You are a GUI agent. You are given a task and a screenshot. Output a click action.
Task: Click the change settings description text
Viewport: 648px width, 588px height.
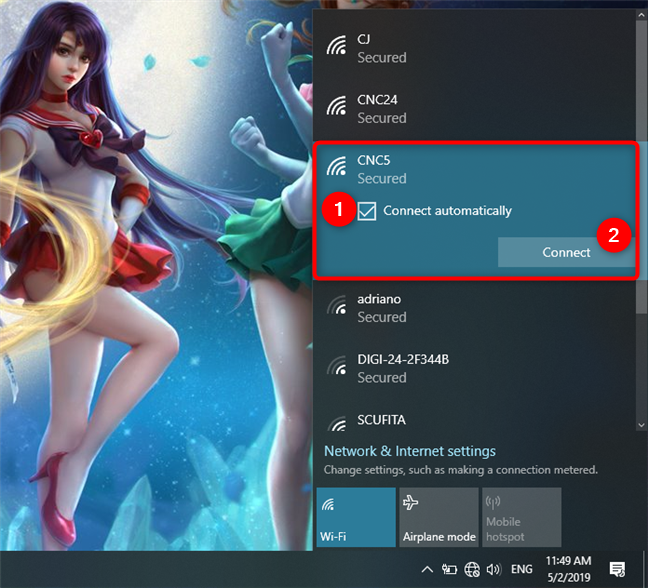pos(461,470)
